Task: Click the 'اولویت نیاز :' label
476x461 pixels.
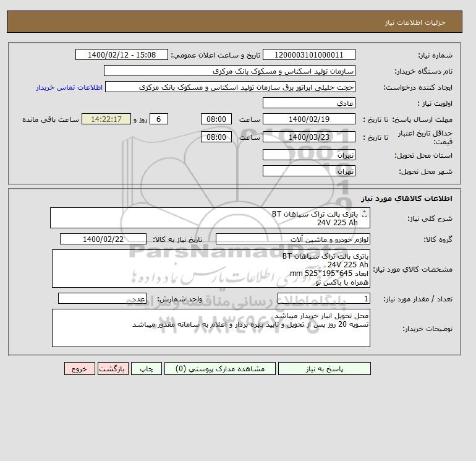Action: click(x=435, y=103)
